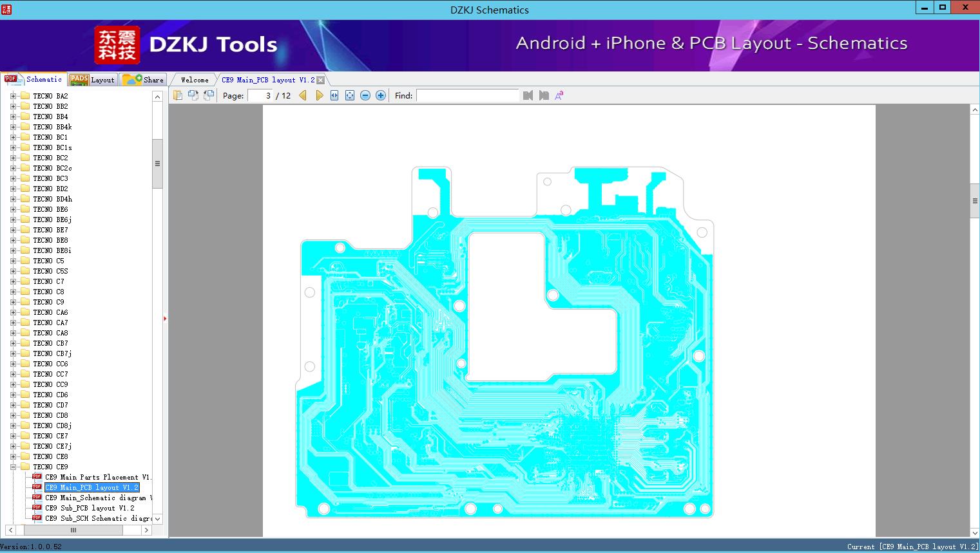The width and height of the screenshot is (980, 553).
Task: Toggle the match case search icon
Action: [559, 95]
